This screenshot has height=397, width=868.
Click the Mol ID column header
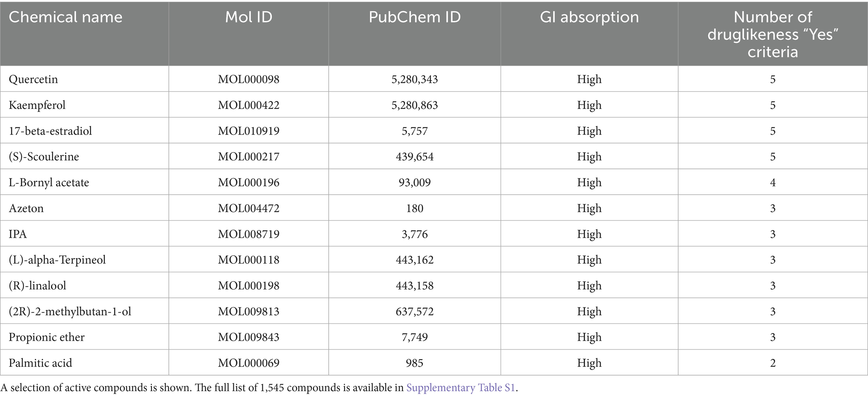click(248, 17)
